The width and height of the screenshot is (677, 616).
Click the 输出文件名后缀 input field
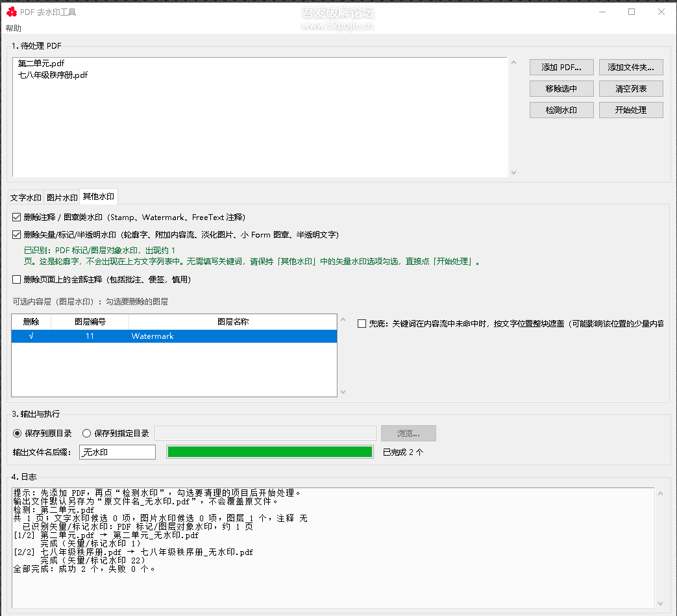coord(117,452)
